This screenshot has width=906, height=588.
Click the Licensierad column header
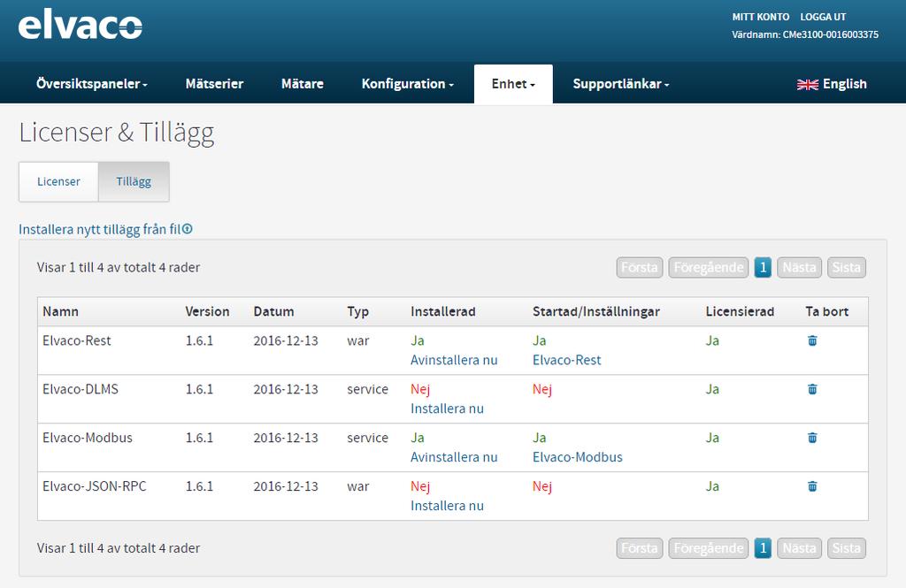pos(740,311)
